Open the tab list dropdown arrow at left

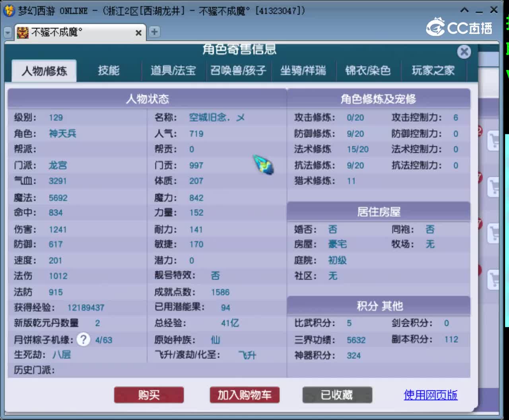tap(8, 32)
